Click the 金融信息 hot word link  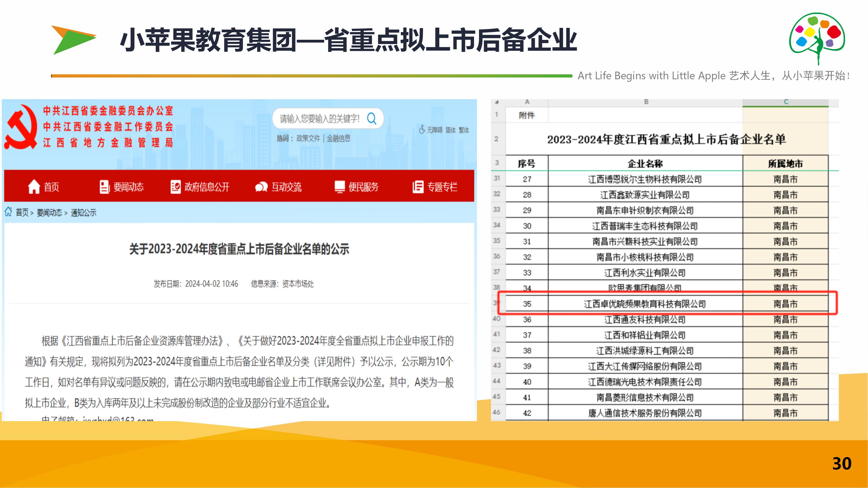338,138
